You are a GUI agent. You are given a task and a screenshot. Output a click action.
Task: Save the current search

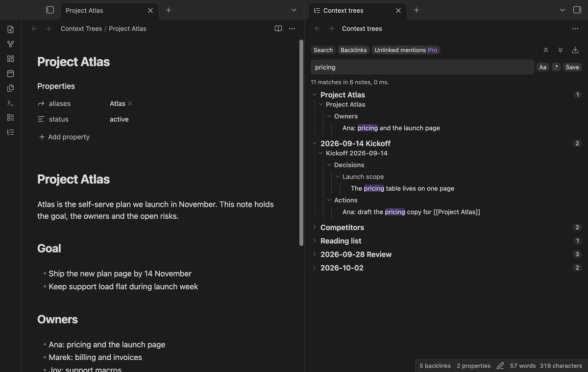572,67
